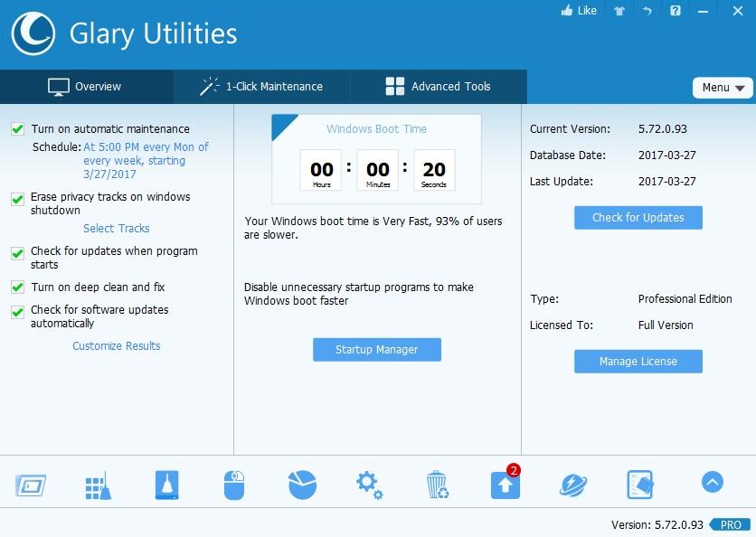This screenshot has height=537, width=756.
Task: Click the Manage License button
Action: point(638,362)
